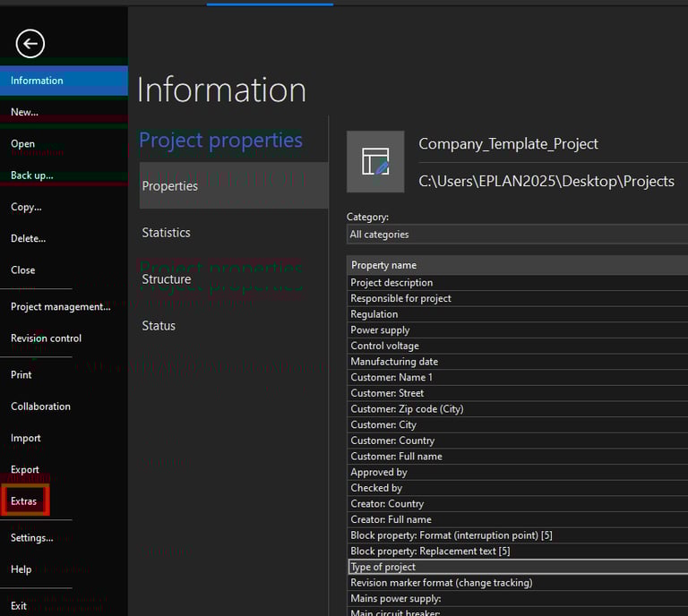Select Information in the backstage menu
The image size is (688, 616).
point(64,81)
